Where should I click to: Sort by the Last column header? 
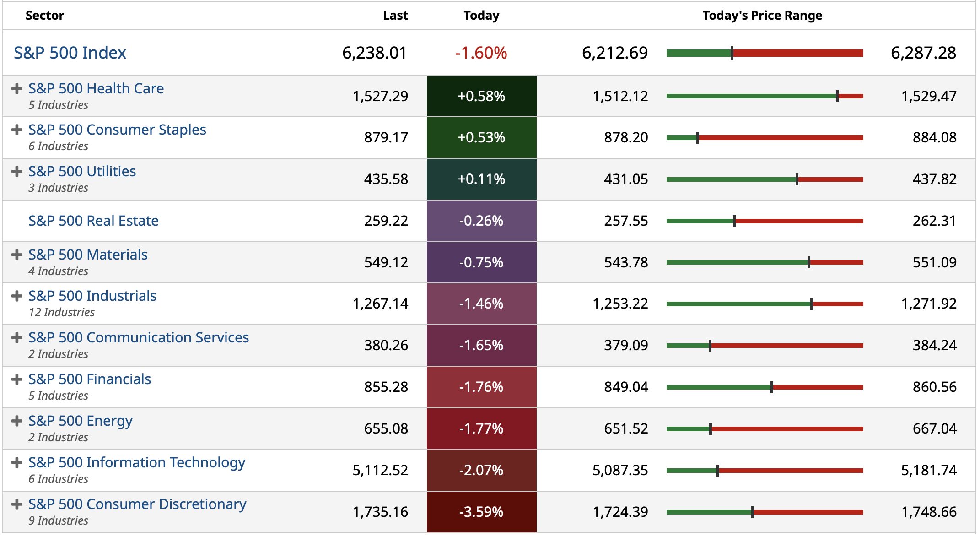[395, 16]
